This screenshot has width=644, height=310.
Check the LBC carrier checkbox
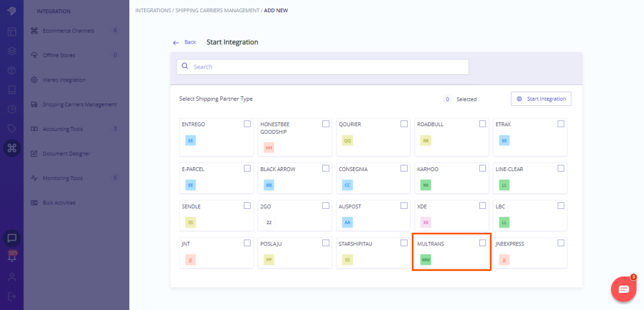[x=561, y=206]
